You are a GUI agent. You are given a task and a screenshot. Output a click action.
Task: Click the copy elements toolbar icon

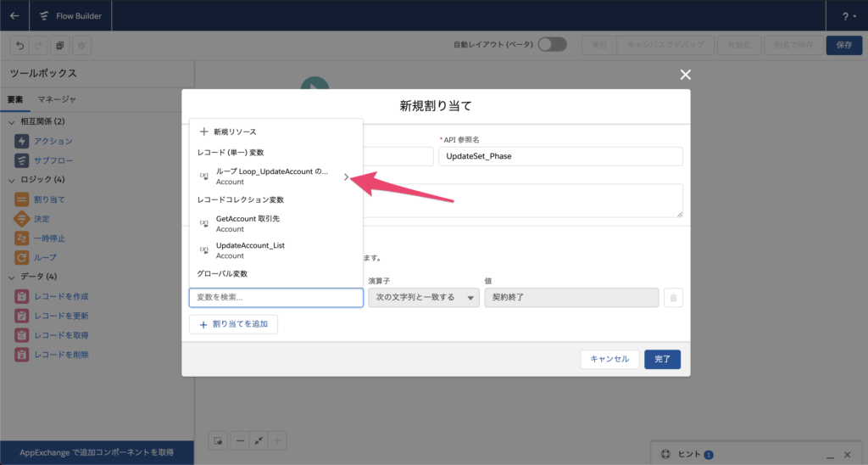(60, 46)
